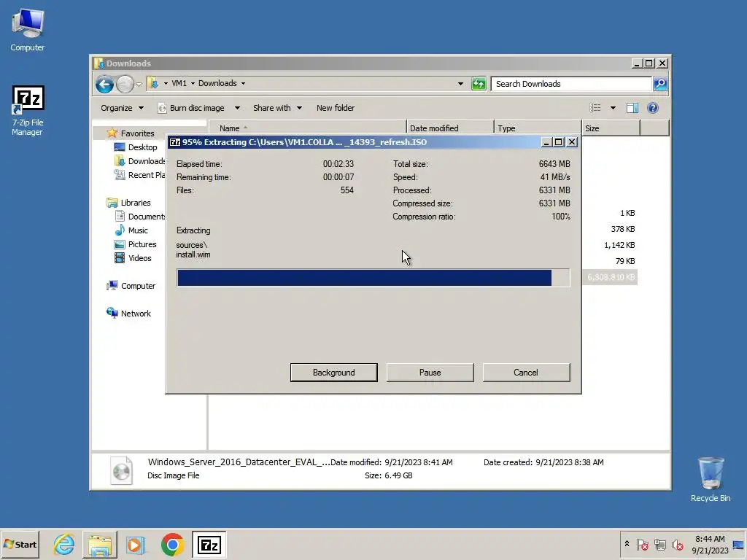Open Videos library in sidebar
Screen dimensions: 747x560
(139, 258)
